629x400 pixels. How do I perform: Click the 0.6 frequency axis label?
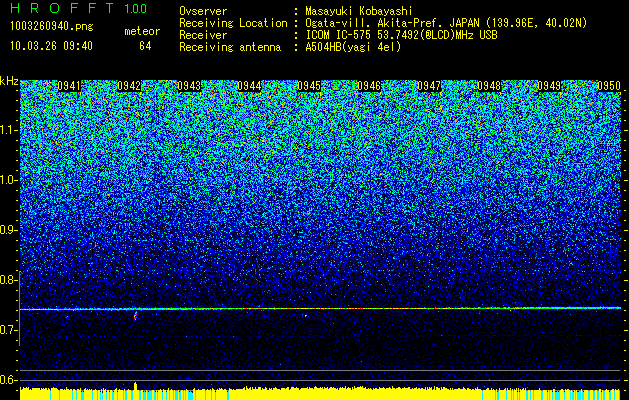(8, 380)
